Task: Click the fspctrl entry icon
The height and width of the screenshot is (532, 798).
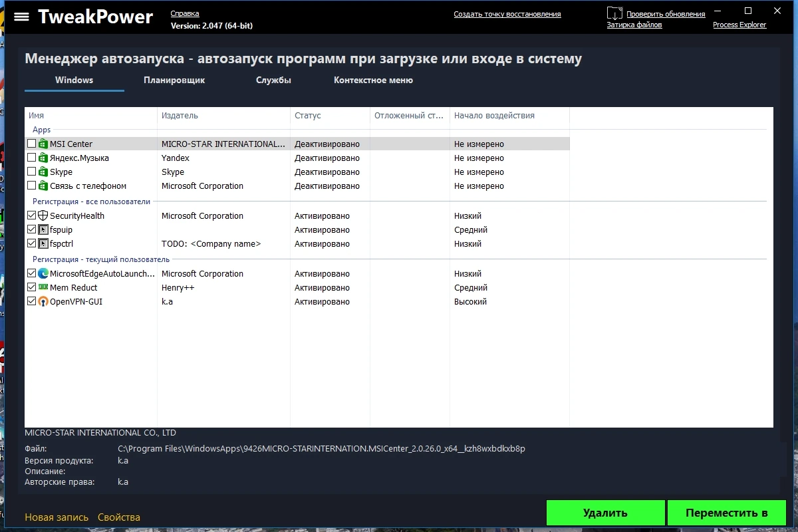Action: tap(43, 243)
